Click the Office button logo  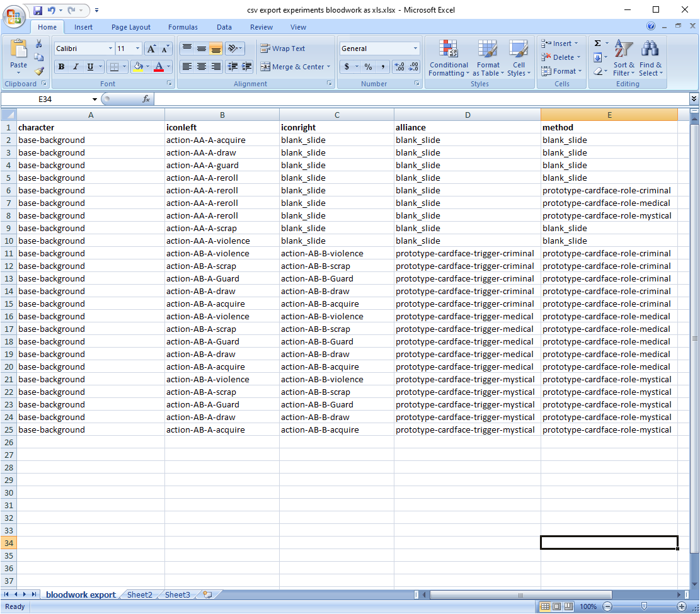point(14,16)
